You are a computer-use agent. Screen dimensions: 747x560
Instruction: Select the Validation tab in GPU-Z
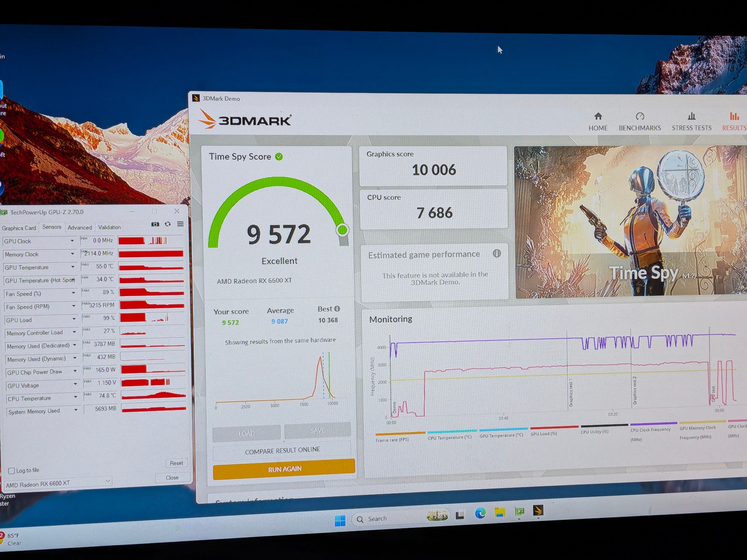(x=109, y=227)
